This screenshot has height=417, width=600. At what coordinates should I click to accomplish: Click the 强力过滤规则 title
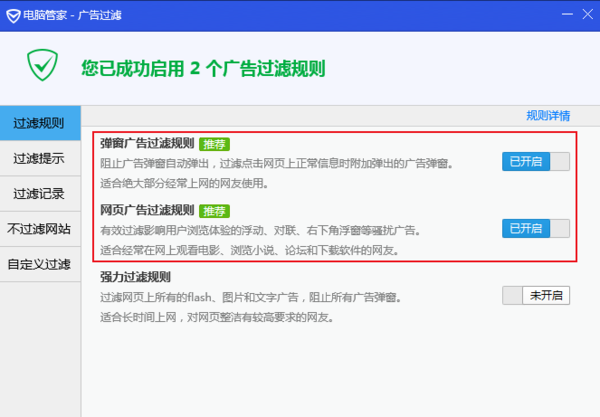click(x=136, y=277)
